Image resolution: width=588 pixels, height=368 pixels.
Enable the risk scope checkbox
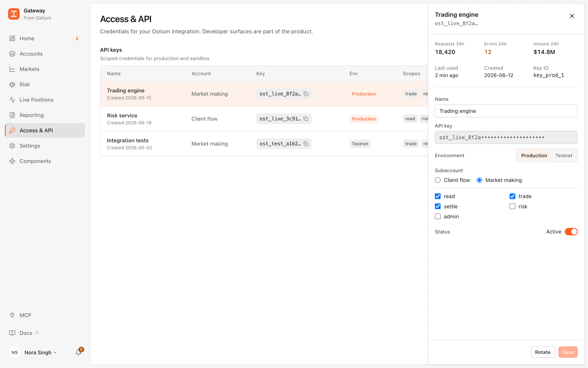tap(512, 206)
